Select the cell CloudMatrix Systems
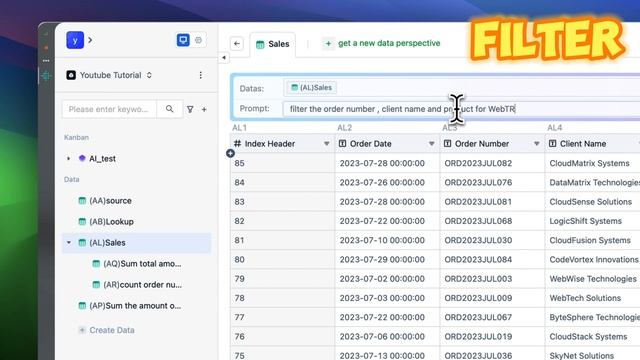The width and height of the screenshot is (640, 360). click(593, 163)
